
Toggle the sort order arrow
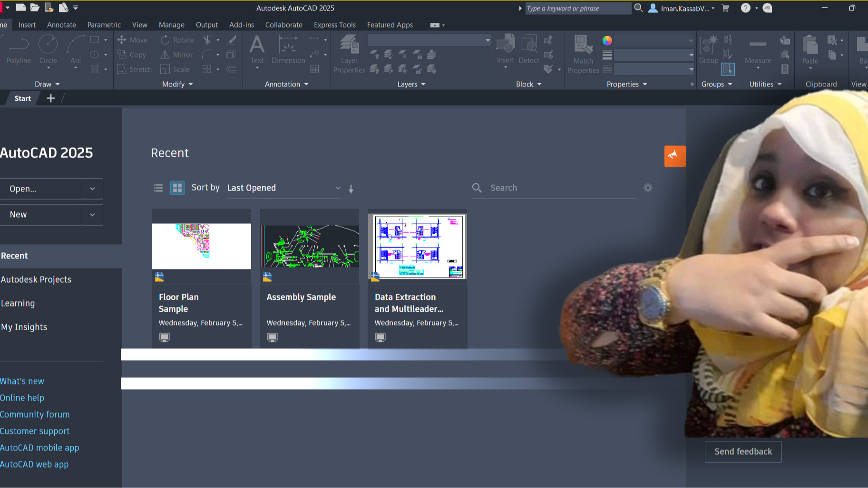[351, 189]
